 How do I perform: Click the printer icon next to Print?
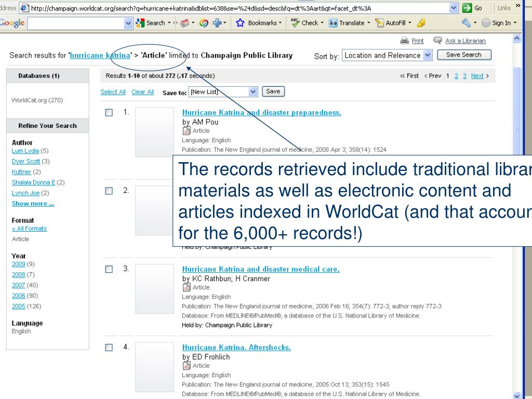coord(404,41)
